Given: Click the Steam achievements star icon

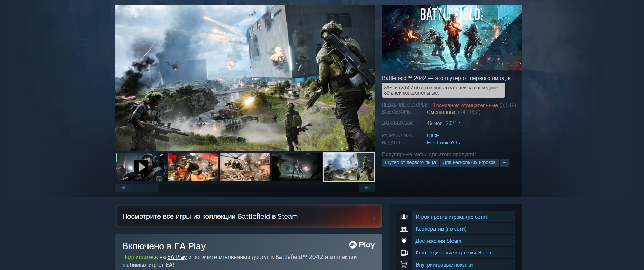Looking at the screenshot, I should 404,241.
